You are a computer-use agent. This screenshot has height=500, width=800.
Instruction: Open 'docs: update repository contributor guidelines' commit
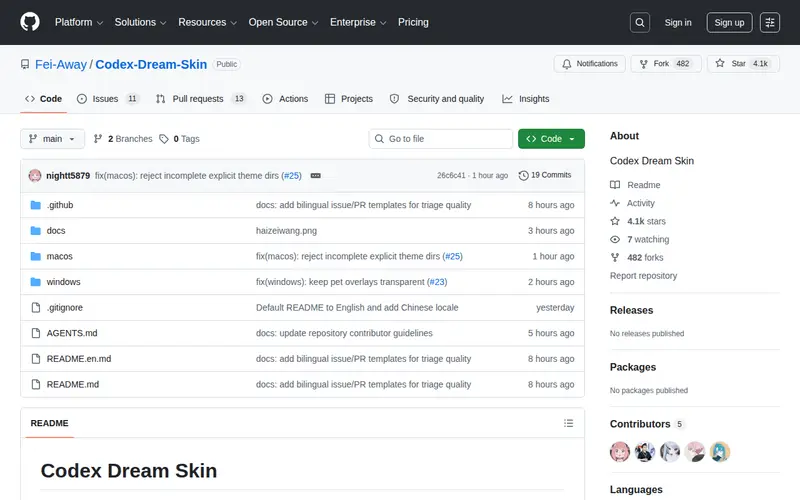[x=344, y=333]
